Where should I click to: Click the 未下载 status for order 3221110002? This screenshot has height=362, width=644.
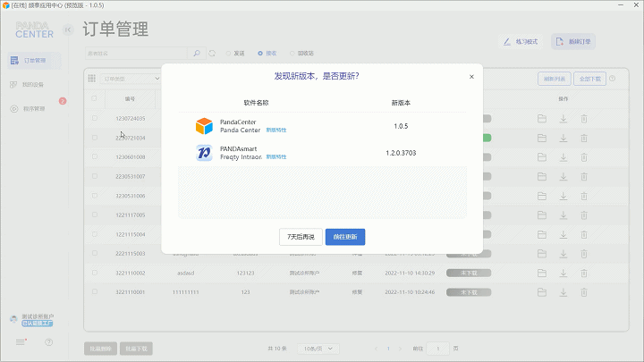click(x=469, y=273)
